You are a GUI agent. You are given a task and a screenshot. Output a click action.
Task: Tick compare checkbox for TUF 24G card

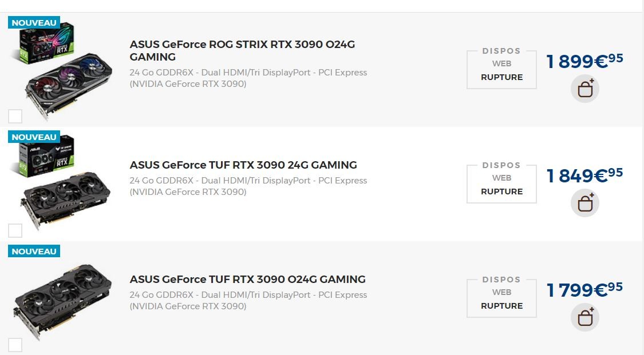[x=15, y=230]
